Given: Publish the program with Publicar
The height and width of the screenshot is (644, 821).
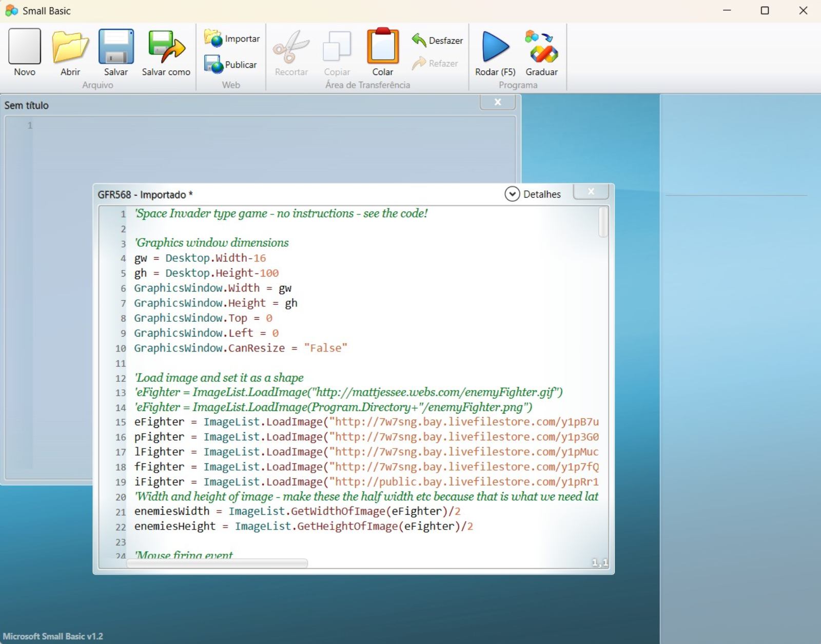Looking at the screenshot, I should pos(230,65).
